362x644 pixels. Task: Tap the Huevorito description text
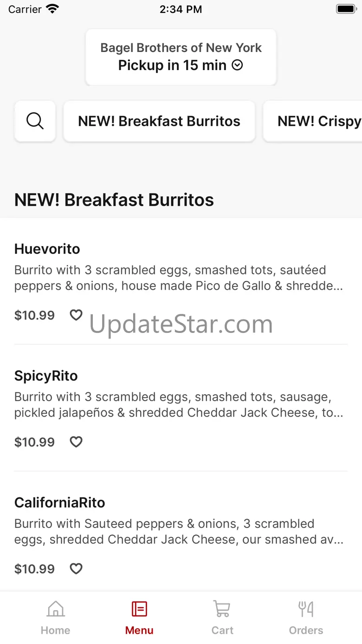(179, 278)
